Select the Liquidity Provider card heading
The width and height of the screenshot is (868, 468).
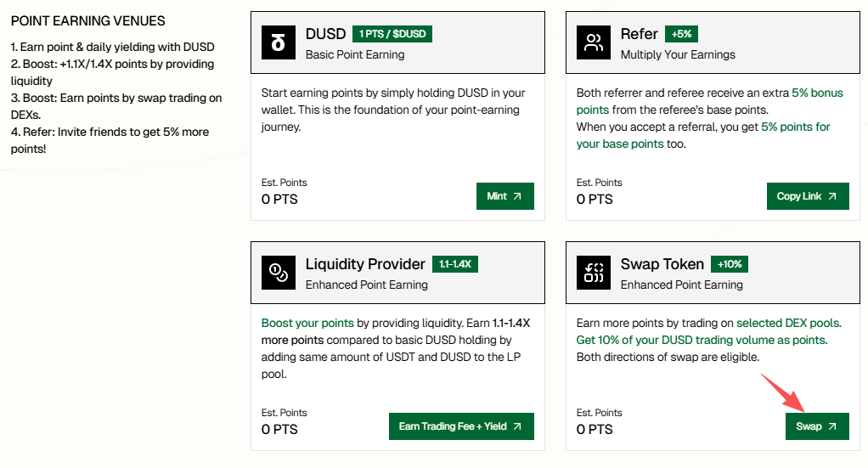tap(365, 264)
